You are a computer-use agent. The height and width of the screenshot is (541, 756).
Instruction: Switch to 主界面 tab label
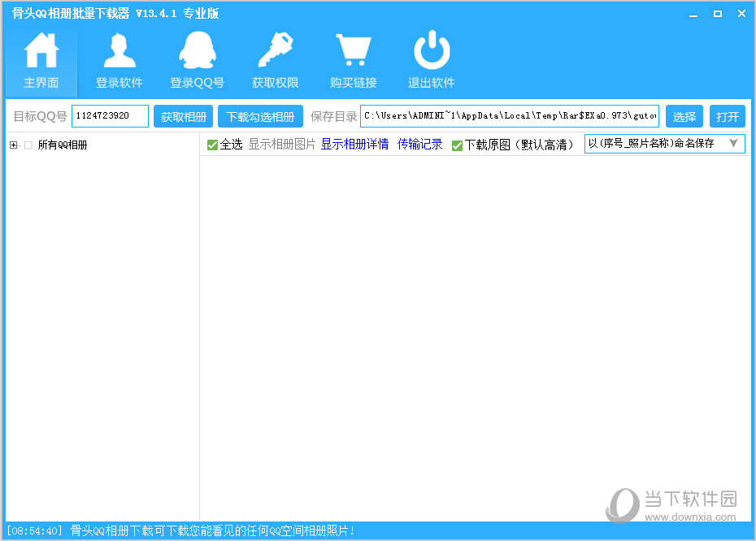[x=41, y=83]
